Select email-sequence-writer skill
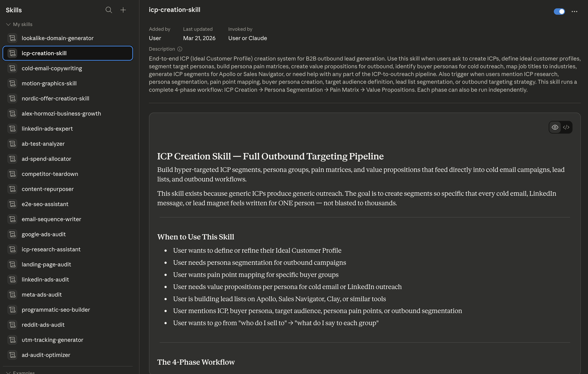 click(68, 219)
